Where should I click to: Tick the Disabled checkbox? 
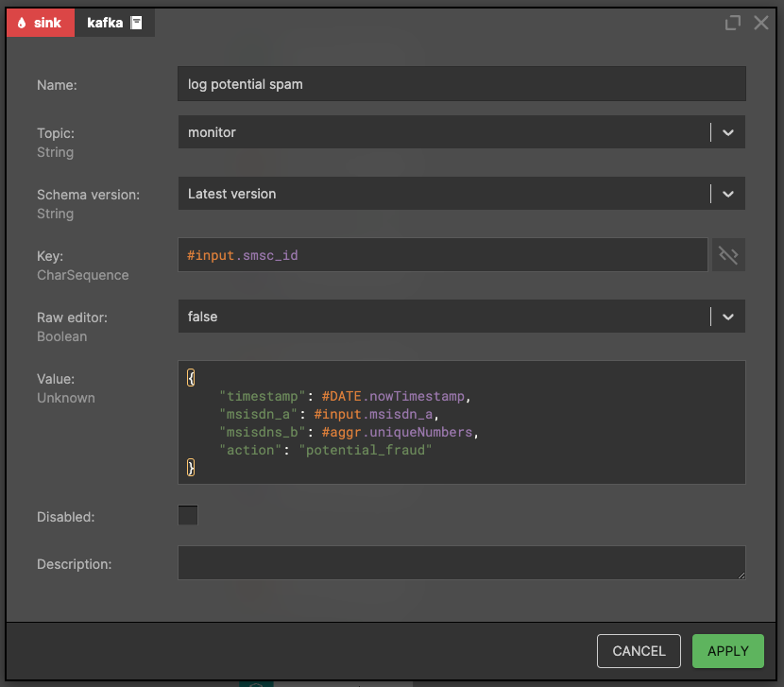tap(188, 515)
